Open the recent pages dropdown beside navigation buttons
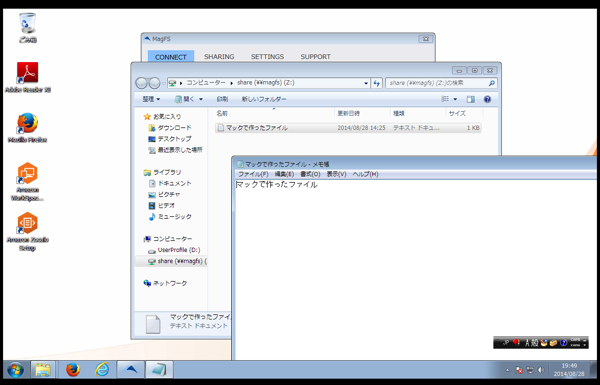Viewport: 600px width, 385px height. [163, 83]
